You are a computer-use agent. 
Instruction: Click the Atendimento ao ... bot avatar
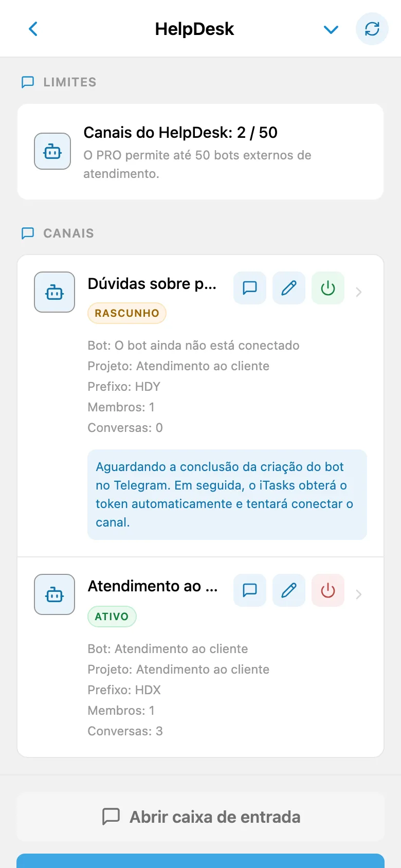[x=54, y=594]
